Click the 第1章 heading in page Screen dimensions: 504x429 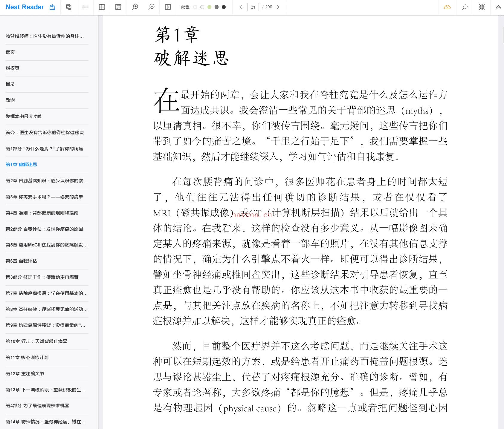177,35
